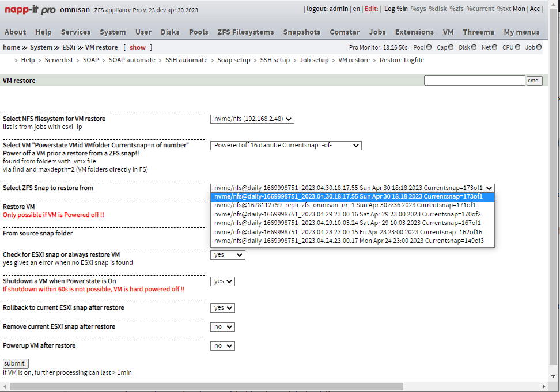Open the Extensions menu
This screenshot has width=560, height=392.
pos(414,32)
